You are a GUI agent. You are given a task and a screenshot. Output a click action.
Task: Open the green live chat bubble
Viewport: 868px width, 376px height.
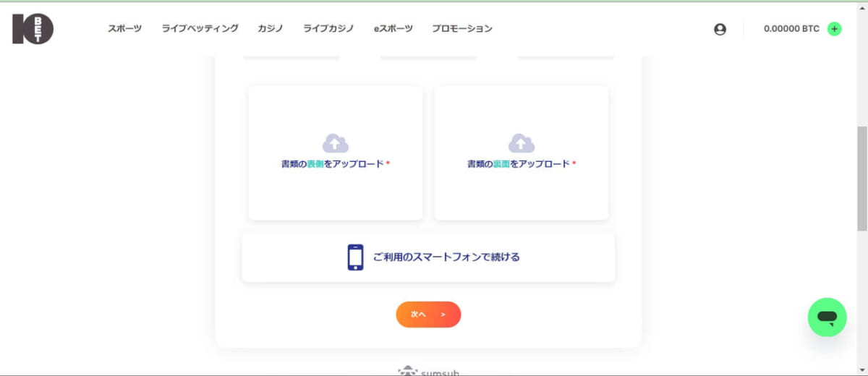[x=827, y=317]
